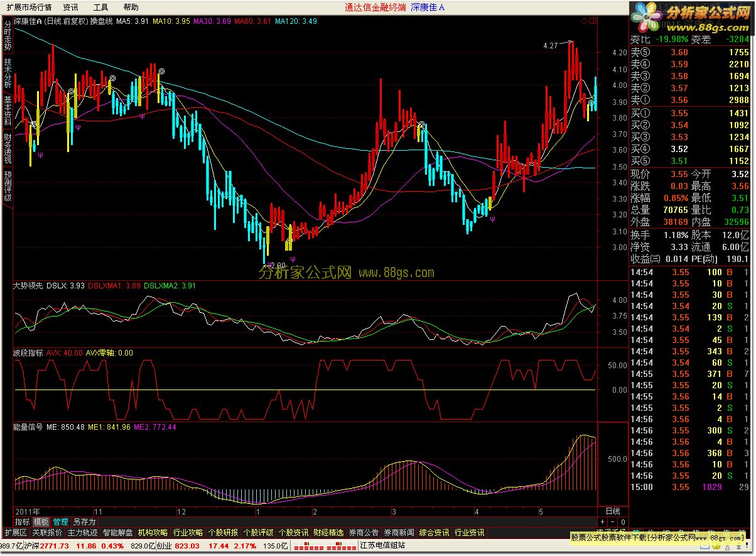Select the 管理 tab
756x556 pixels.
click(x=61, y=521)
